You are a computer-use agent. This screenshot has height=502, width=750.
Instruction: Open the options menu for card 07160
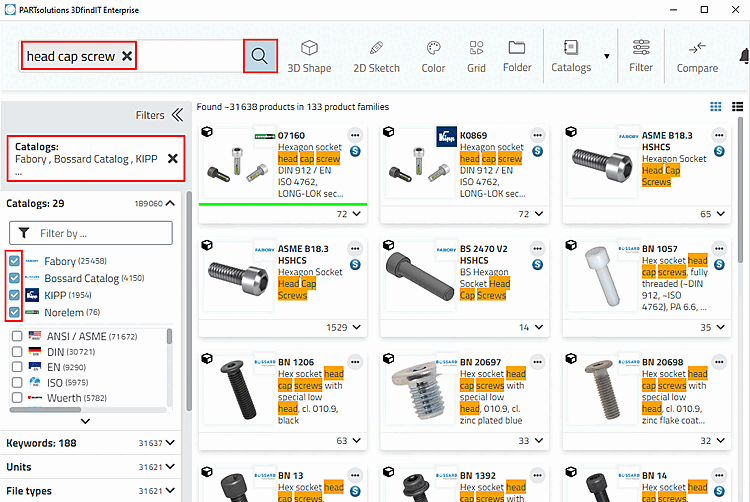point(355,135)
